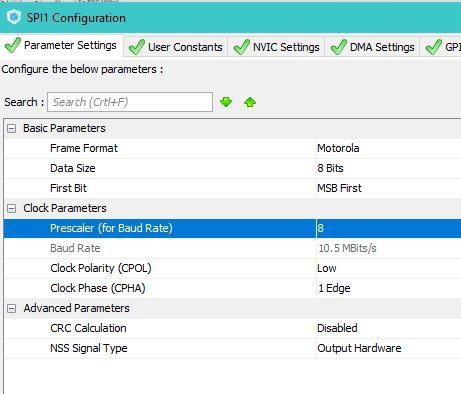Open the DMA Settings tab

coord(373,47)
